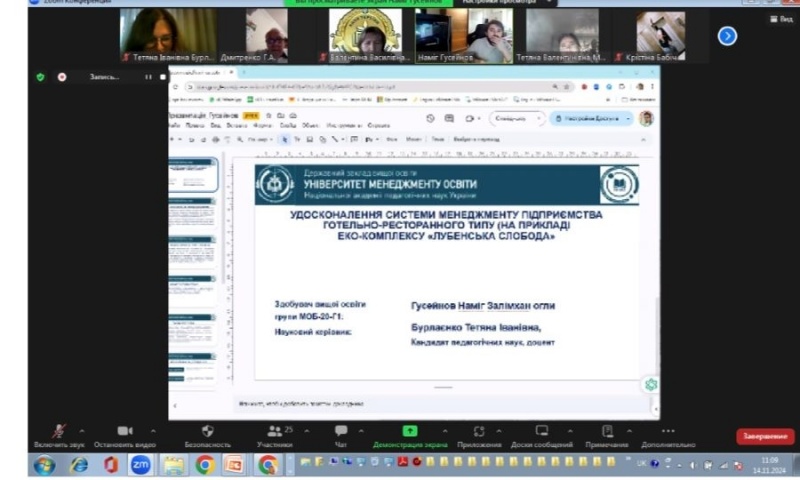This screenshot has height=480, width=800.
Task: Open Zoom from Windows taskbar
Action: [140, 465]
